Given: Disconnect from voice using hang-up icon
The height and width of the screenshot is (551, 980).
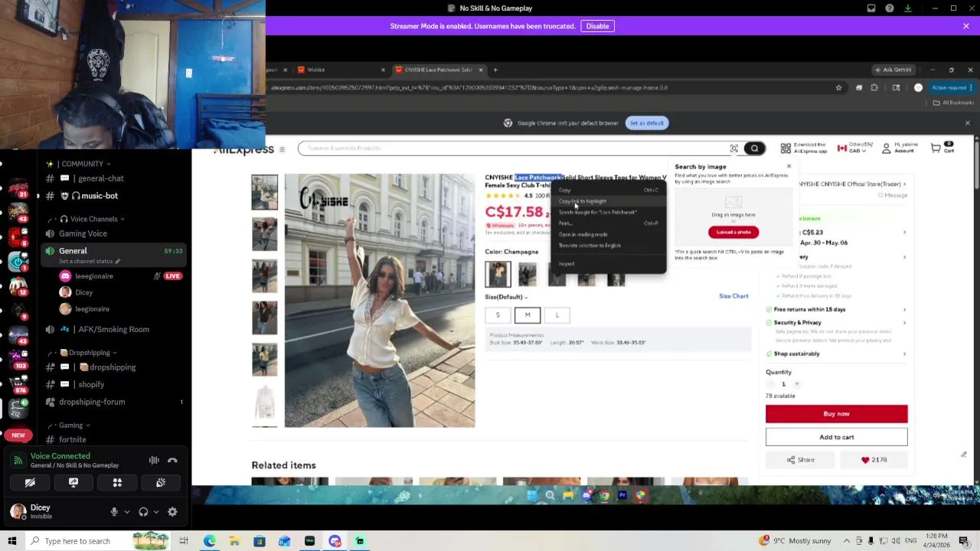Looking at the screenshot, I should [x=172, y=460].
